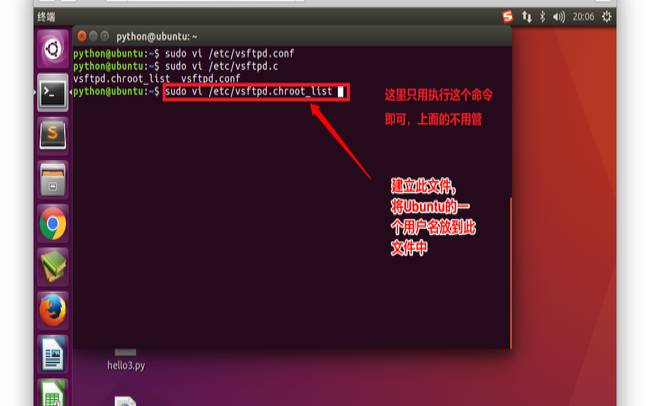The image size is (650, 406).
Task: Open the system power gear menu
Action: [x=606, y=17]
